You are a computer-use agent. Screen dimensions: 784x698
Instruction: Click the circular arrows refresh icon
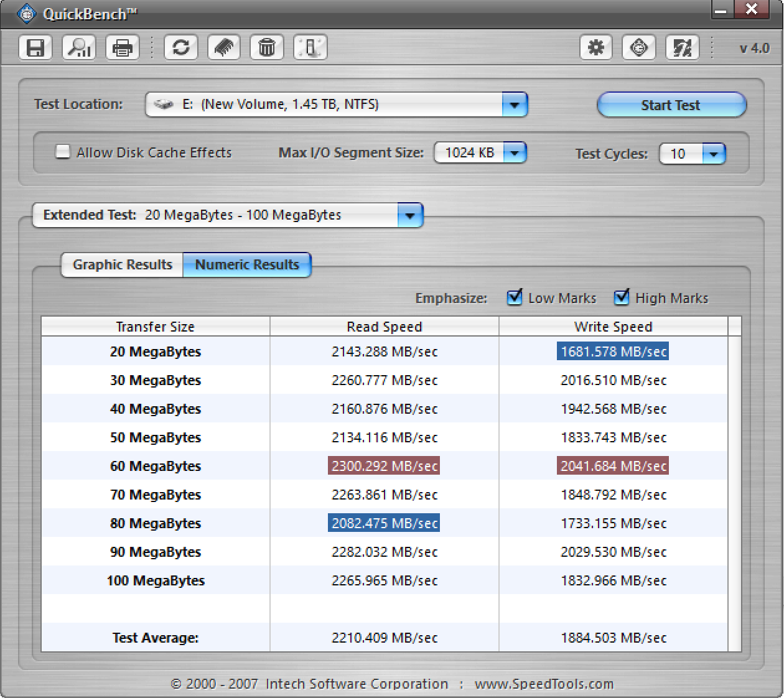181,48
